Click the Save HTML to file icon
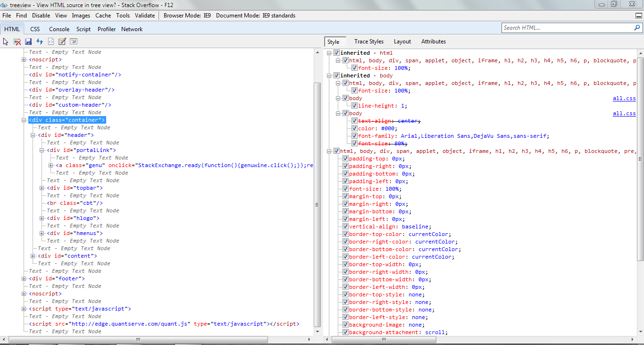This screenshot has width=644, height=345. click(28, 42)
